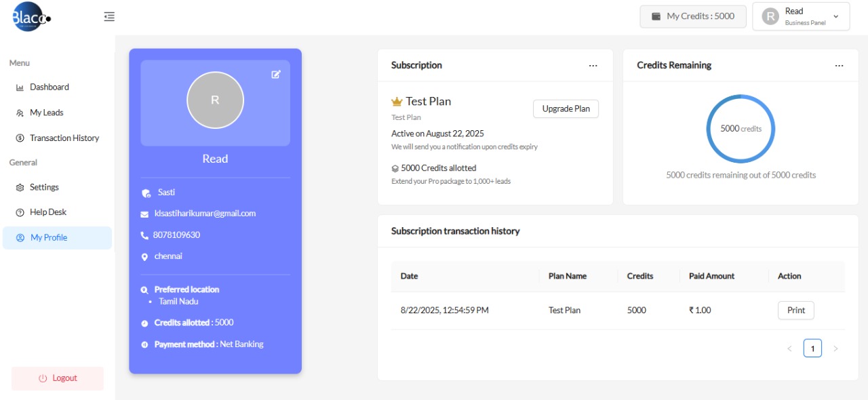Click the Dashboard chart icon

(x=20, y=87)
